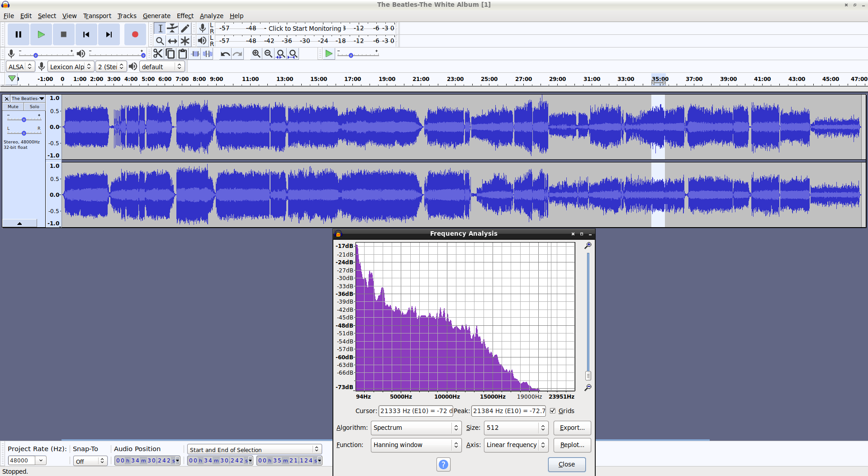Viewport: 868px width, 476px height.
Task: Open the Project Rate dropdown arrow
Action: pyautogui.click(x=41, y=460)
